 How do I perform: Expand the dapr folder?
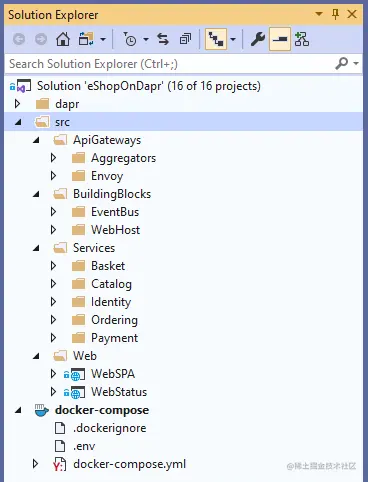(x=18, y=104)
